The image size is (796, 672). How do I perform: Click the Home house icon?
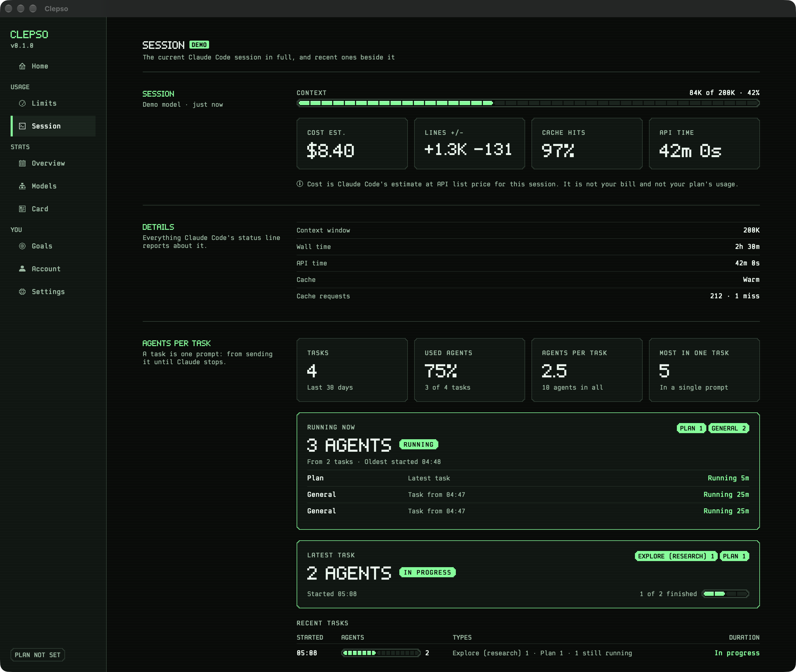click(x=23, y=66)
